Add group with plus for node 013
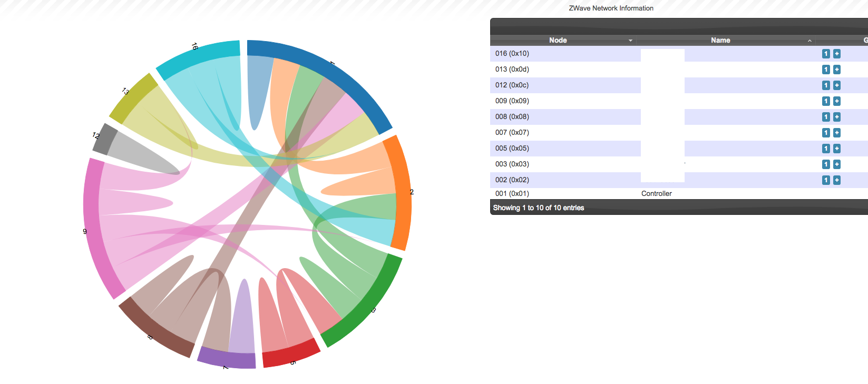868x384 pixels. pyautogui.click(x=836, y=70)
